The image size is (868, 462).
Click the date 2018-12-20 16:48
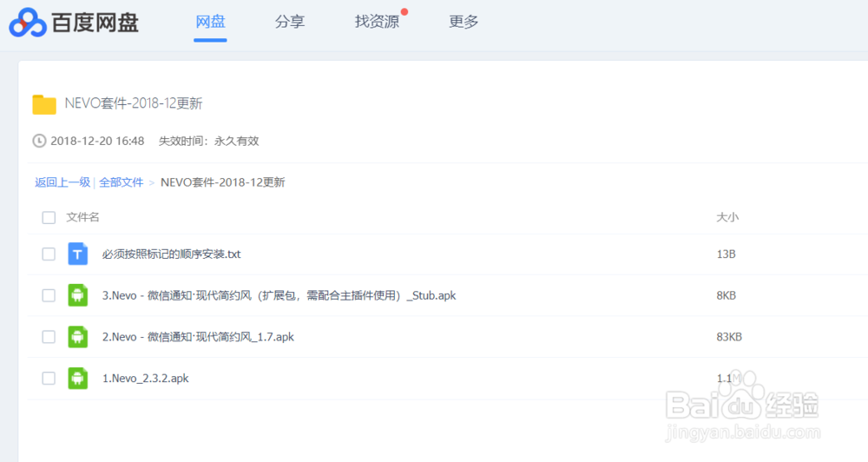pyautogui.click(x=97, y=142)
